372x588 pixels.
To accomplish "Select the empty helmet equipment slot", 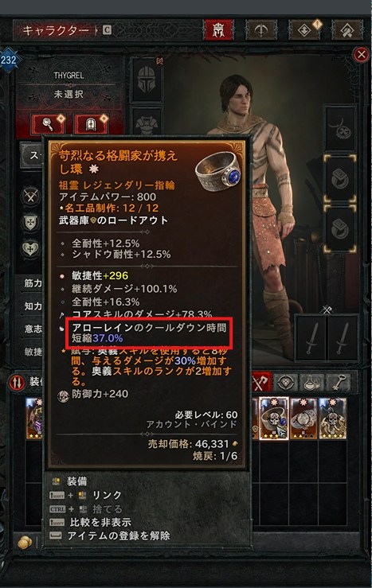I will click(146, 80).
